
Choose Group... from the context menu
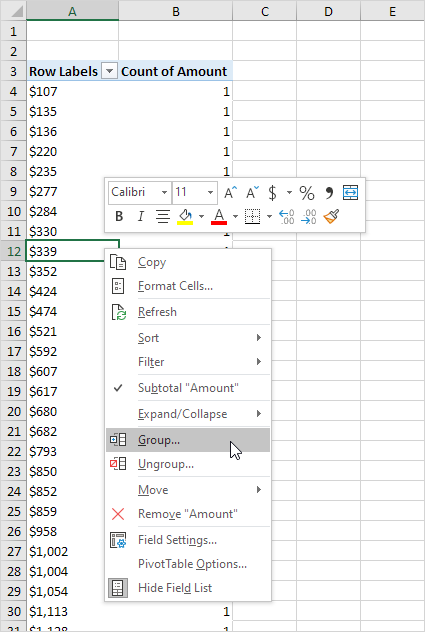(188, 440)
